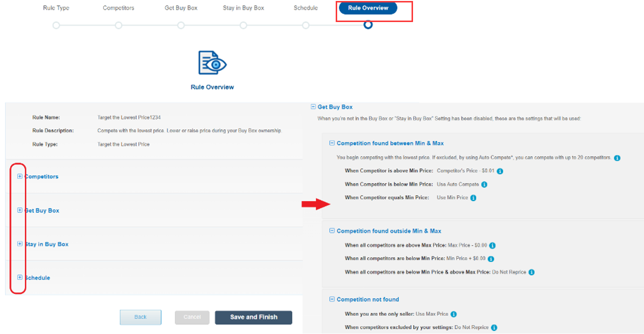This screenshot has width=644, height=334.
Task: Click the Rule Type value Target the Lowest Price
Action: click(x=124, y=144)
